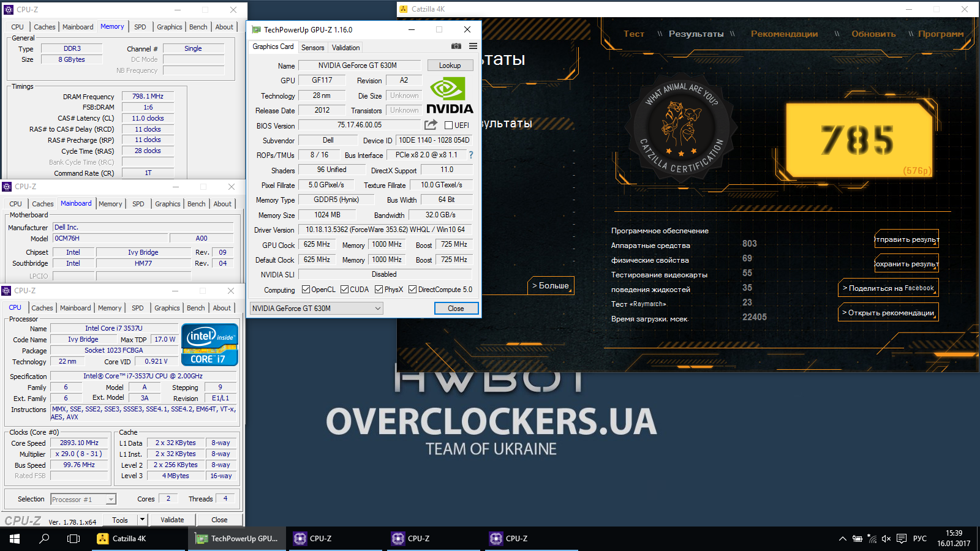The height and width of the screenshot is (551, 980).
Task: Click the Driver Version field in GPU-Z
Action: tap(385, 230)
